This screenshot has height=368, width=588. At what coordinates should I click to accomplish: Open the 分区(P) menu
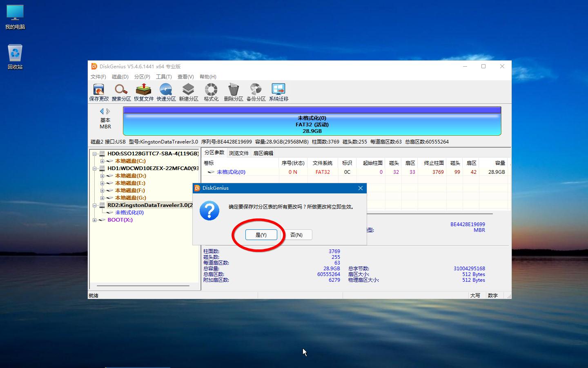coord(142,77)
